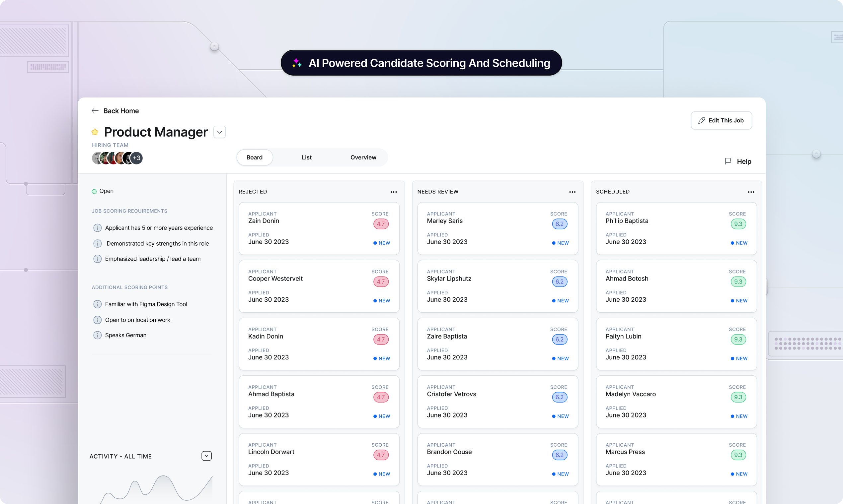Switch to the List tab

306,157
